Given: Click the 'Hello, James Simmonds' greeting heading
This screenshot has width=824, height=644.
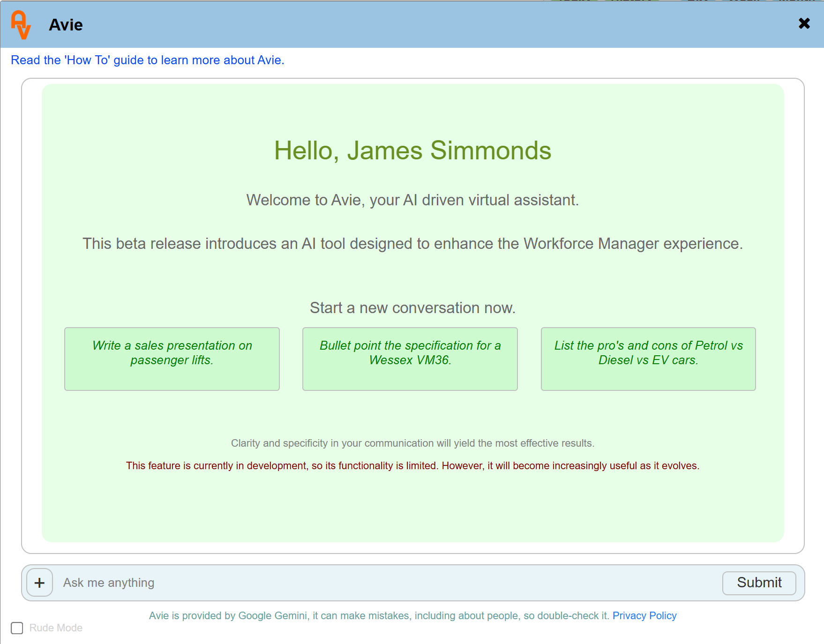Looking at the screenshot, I should pyautogui.click(x=412, y=150).
